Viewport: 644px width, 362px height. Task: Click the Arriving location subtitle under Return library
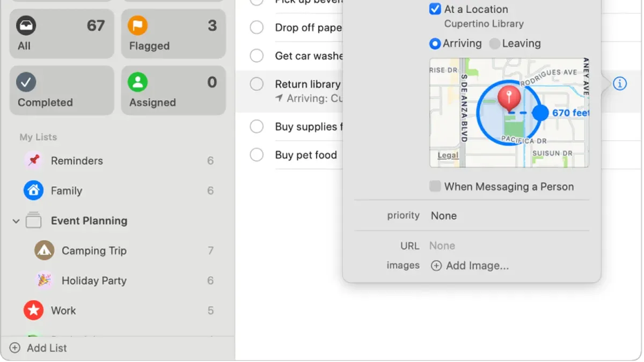309,99
